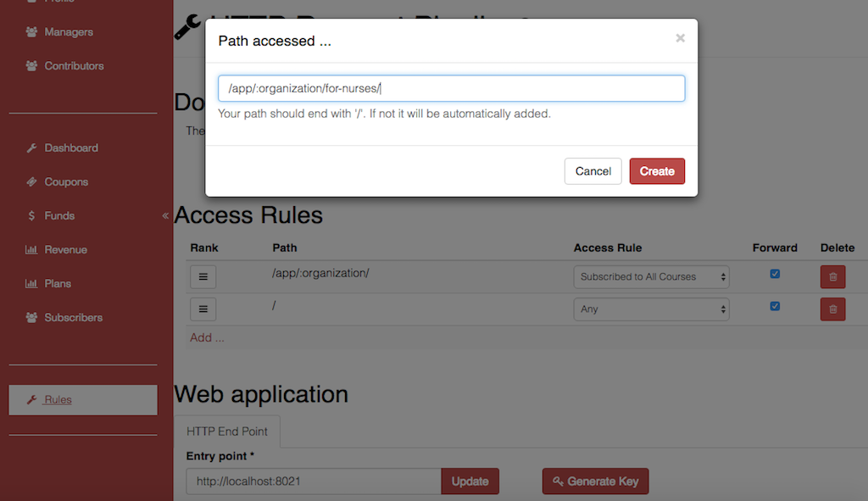Uncheck Forward for the root path rule

[x=775, y=305]
